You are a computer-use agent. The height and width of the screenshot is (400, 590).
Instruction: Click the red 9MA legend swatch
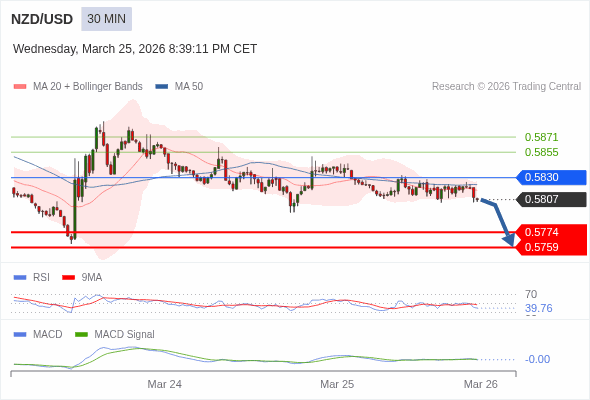pos(68,278)
